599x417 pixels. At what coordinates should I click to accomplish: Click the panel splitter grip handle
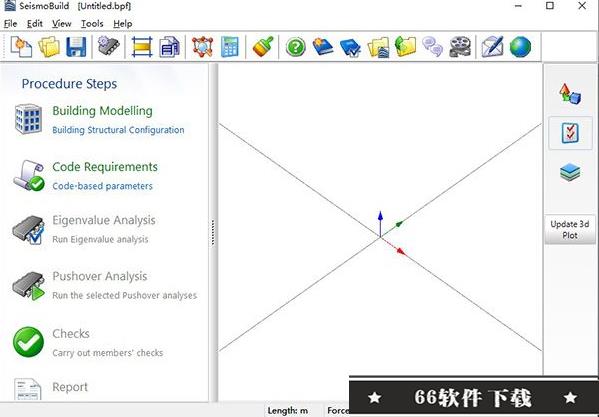click(213, 232)
